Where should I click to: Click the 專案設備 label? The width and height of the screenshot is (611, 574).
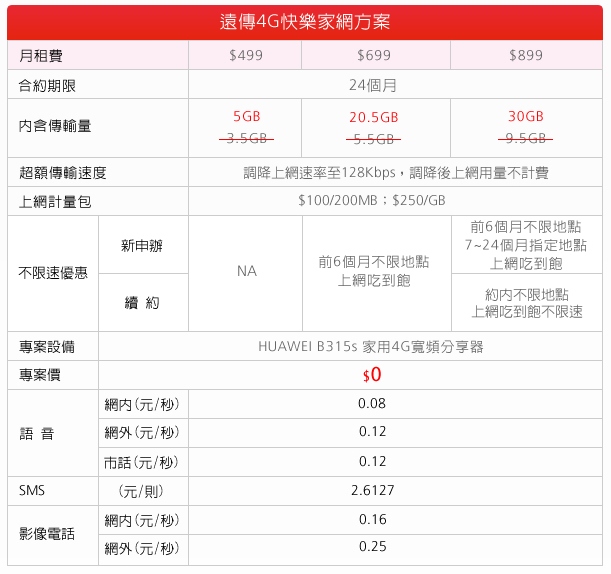(x=47, y=346)
